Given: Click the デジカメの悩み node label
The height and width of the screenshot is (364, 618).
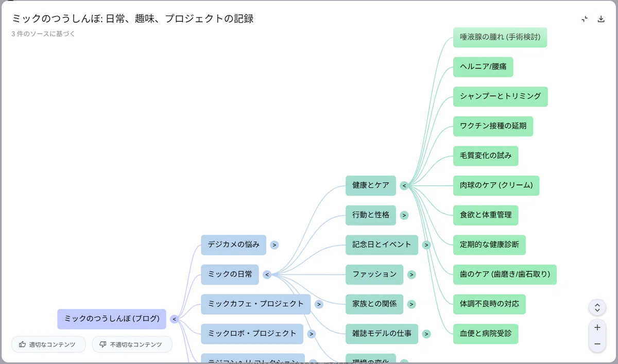Looking at the screenshot, I should pyautogui.click(x=233, y=245).
